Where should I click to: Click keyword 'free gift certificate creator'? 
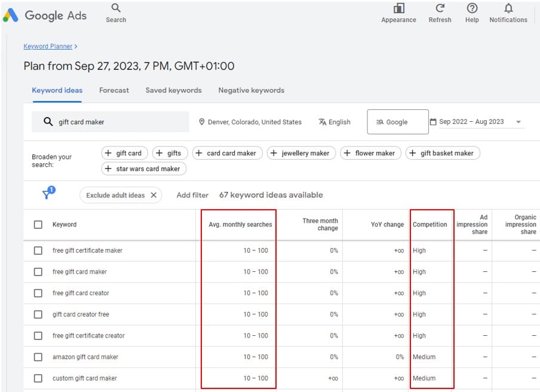click(88, 335)
